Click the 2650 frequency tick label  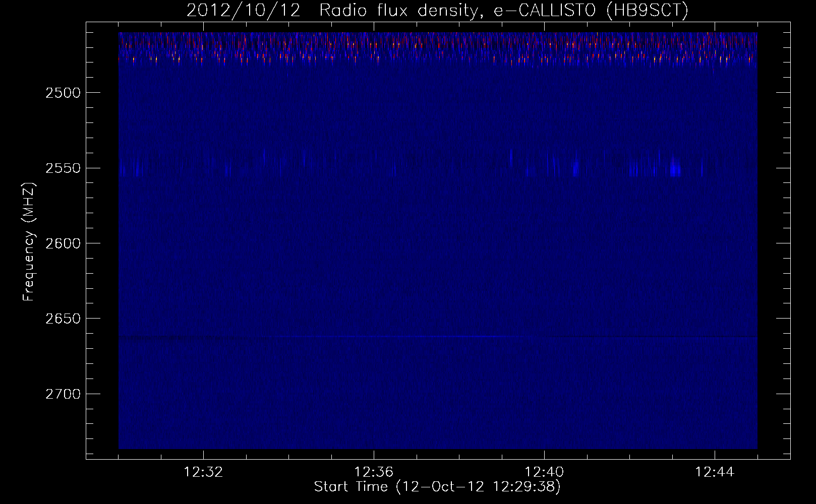(63, 319)
